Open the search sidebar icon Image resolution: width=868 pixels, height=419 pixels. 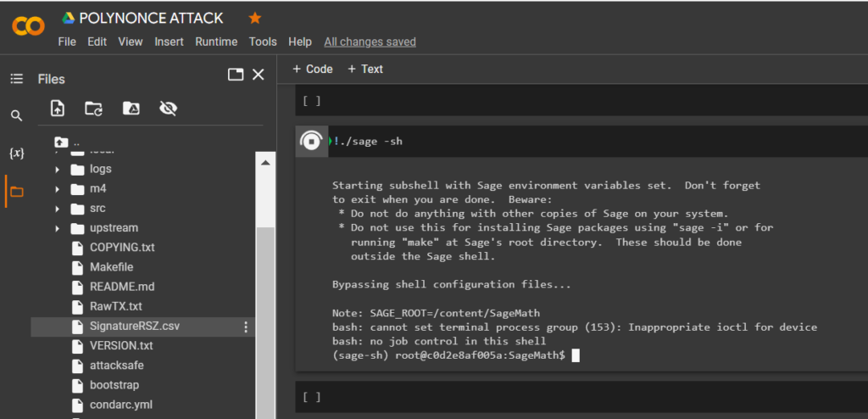17,116
